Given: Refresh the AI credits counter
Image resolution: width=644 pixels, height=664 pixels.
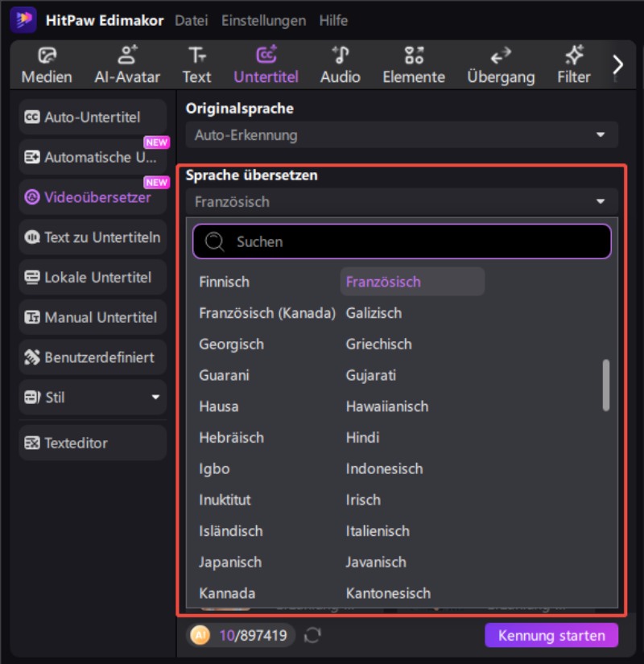Looking at the screenshot, I should coord(310,635).
